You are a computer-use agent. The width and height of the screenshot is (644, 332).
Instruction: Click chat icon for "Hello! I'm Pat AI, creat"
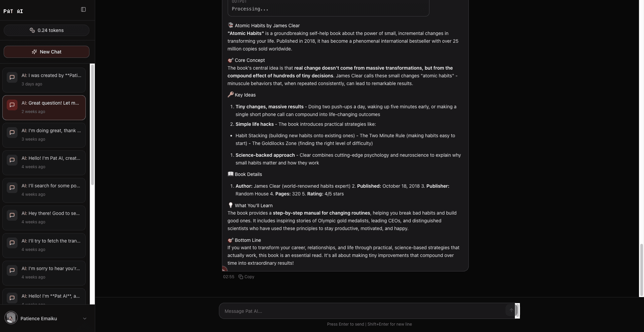[12, 160]
